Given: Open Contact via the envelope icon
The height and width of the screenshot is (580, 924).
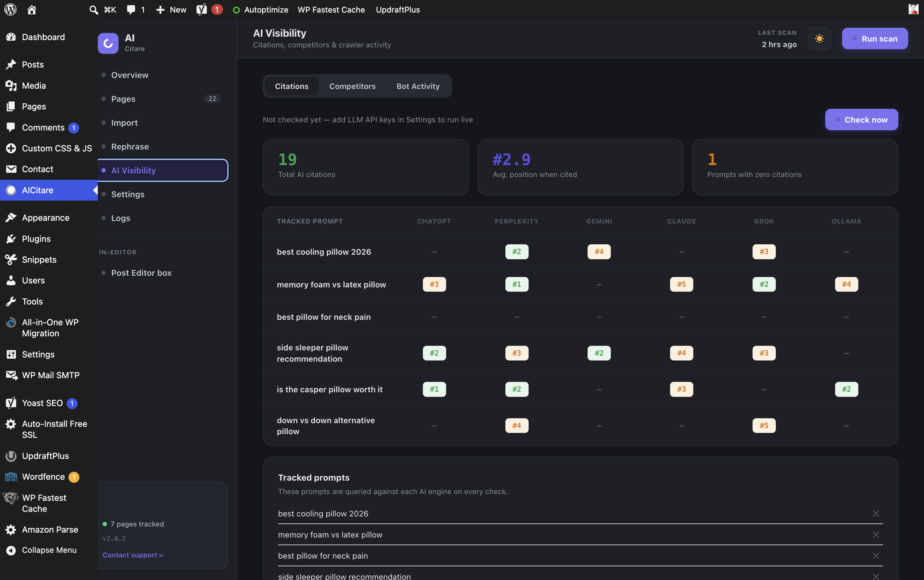Looking at the screenshot, I should coord(11,169).
